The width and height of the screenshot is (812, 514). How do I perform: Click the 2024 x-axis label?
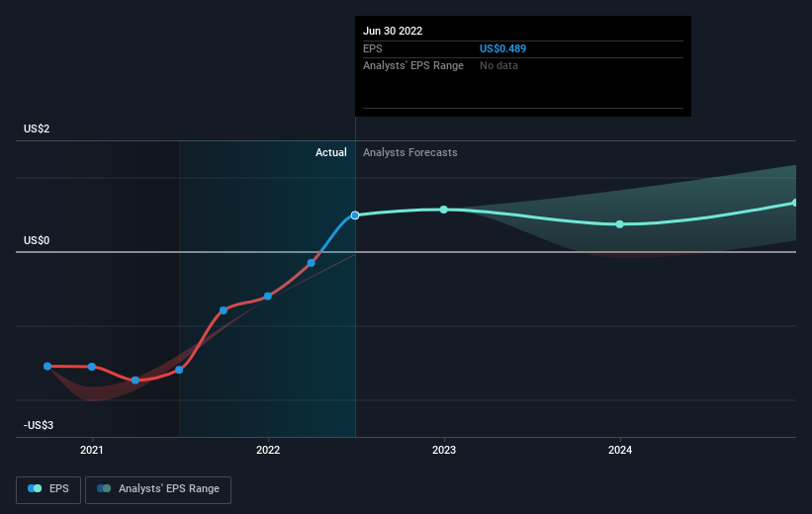(620, 450)
